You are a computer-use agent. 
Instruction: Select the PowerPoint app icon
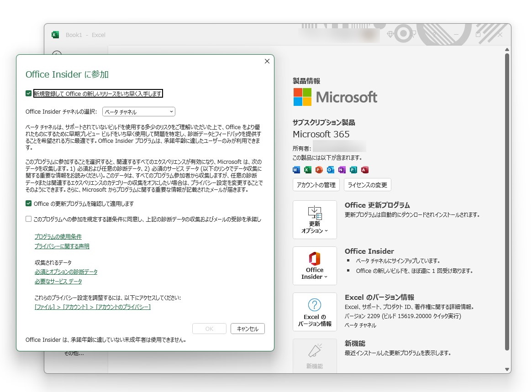coord(319,170)
